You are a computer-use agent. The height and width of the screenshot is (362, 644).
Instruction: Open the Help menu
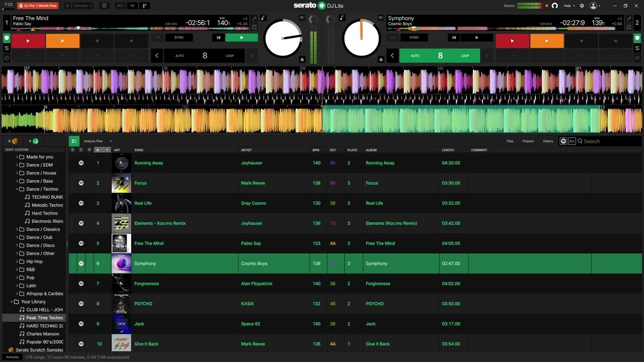point(569,6)
